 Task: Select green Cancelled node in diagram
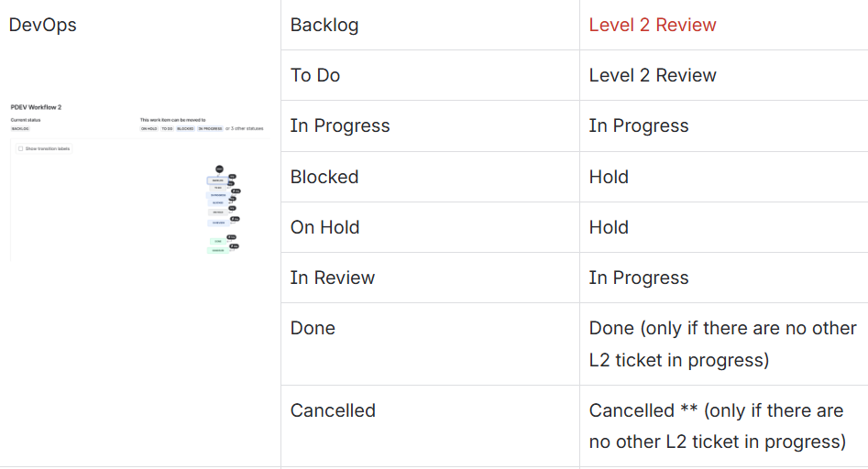(x=217, y=251)
